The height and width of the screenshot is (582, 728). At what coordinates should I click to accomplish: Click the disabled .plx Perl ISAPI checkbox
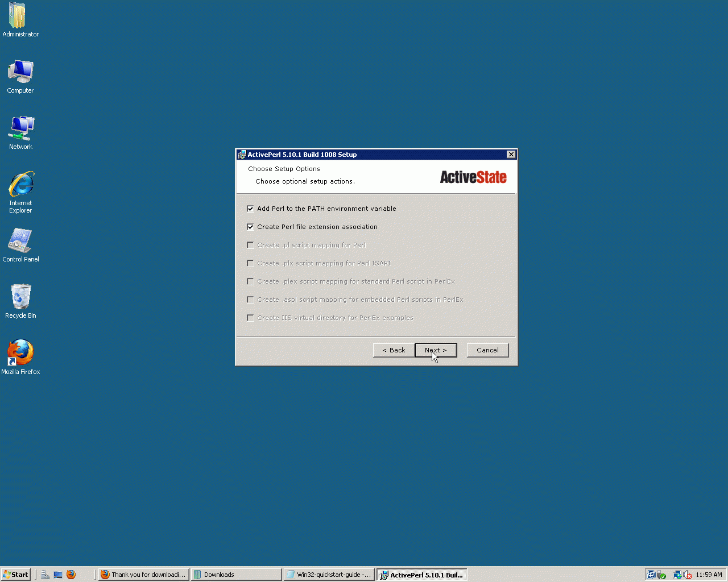pyautogui.click(x=250, y=263)
